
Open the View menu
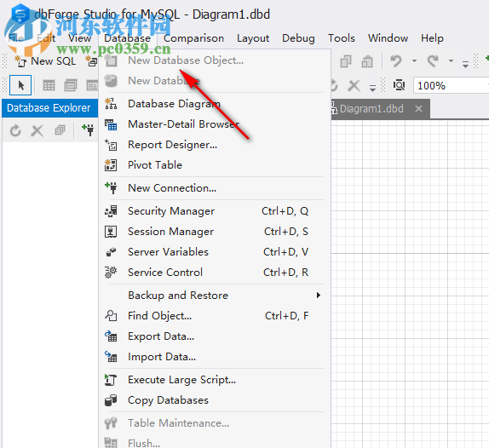point(79,38)
